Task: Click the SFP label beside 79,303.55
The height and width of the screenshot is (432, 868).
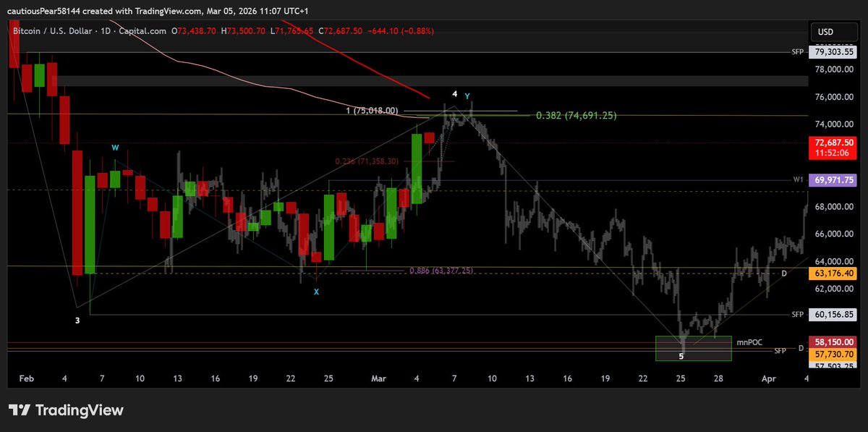Action: 798,53
